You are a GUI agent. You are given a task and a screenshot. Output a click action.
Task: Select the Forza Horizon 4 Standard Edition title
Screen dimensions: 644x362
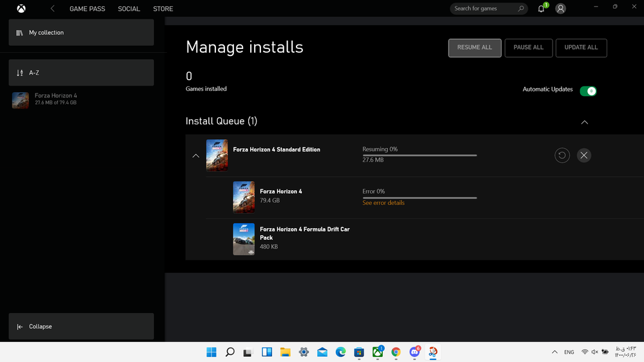277,149
